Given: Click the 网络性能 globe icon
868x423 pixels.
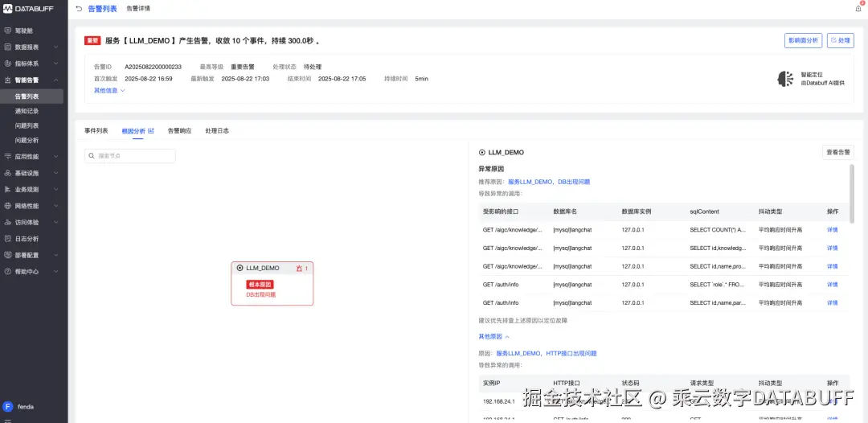Looking at the screenshot, I should pyautogui.click(x=8, y=206).
